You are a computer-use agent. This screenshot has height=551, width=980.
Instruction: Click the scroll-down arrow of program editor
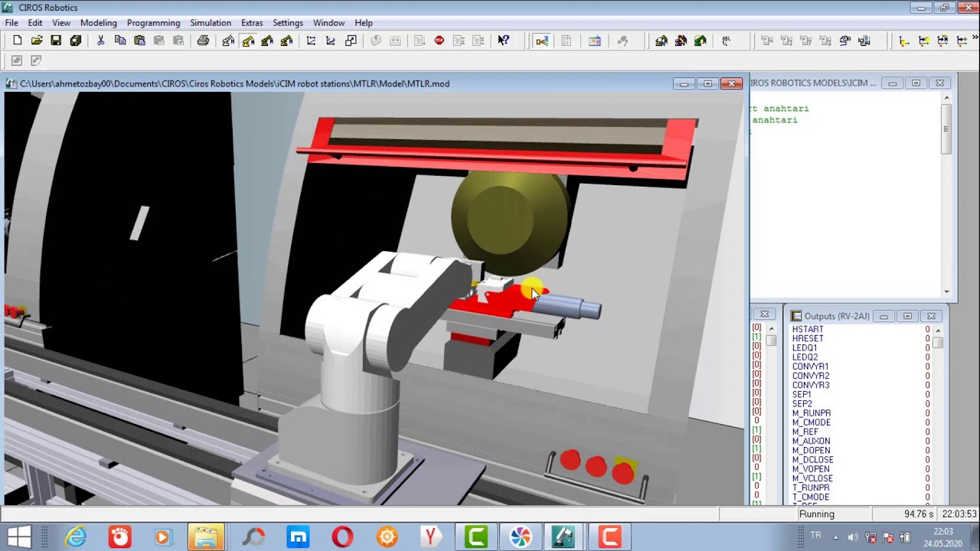(947, 292)
